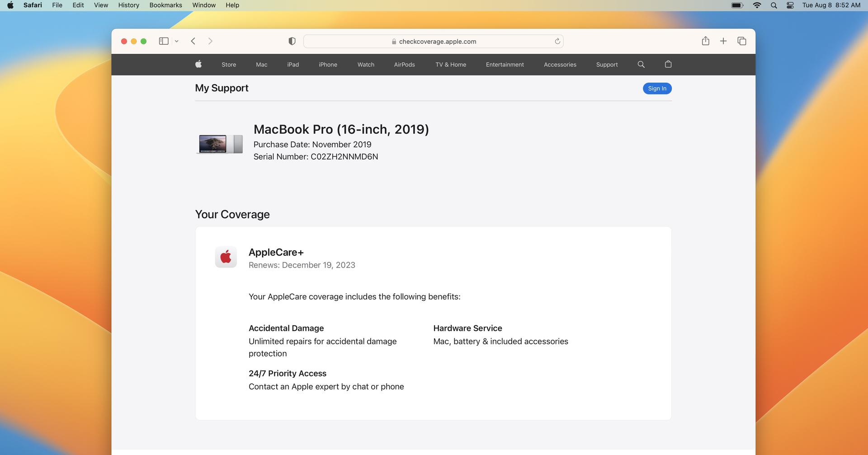This screenshot has width=868, height=455.
Task: Click the checkcoverage.apple.com address field
Action: (433, 42)
